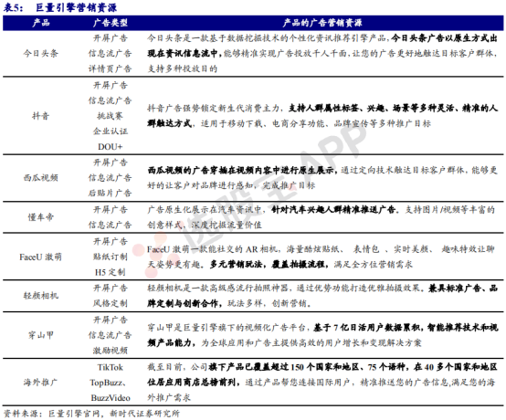Click the text 穿山甲是巨量引擎旗下的视频化广告平台

point(227,328)
